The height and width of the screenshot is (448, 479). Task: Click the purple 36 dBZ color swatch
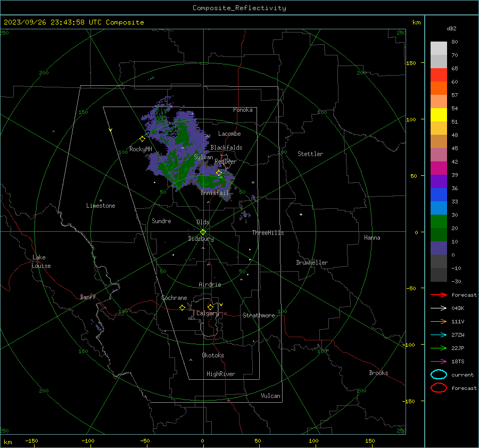click(439, 181)
